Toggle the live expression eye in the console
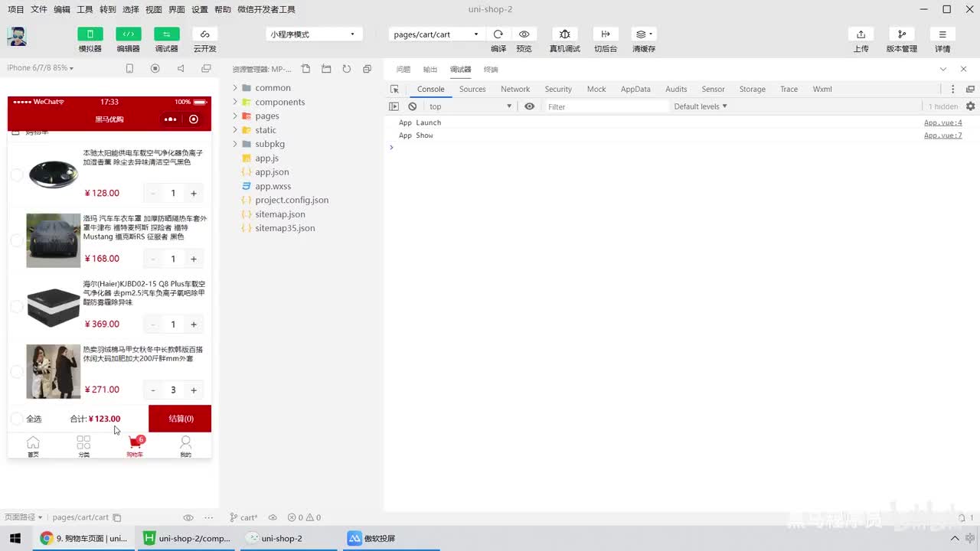 click(x=529, y=106)
